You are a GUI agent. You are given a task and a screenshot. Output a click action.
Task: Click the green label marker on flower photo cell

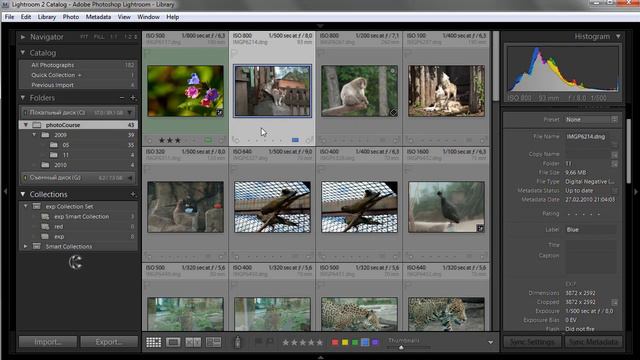tap(208, 140)
